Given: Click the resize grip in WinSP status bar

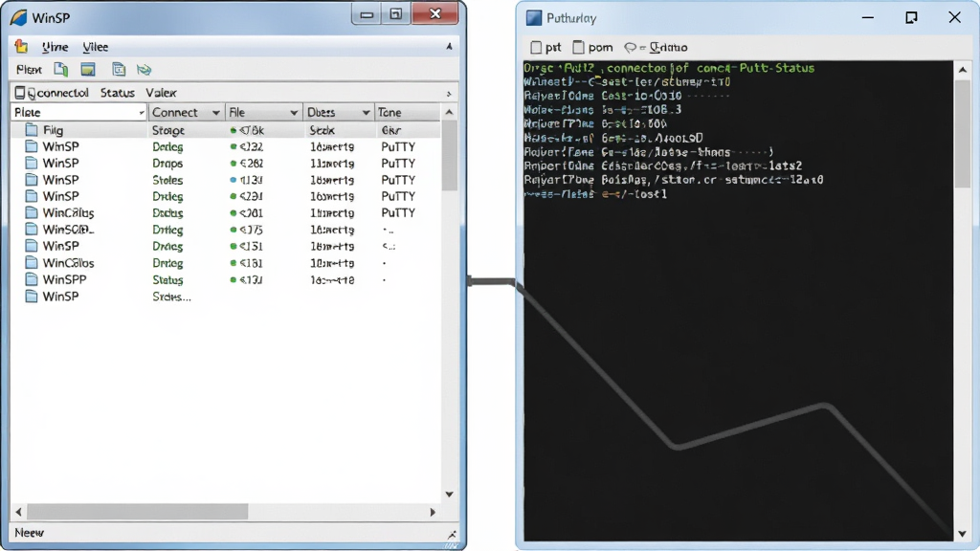Looking at the screenshot, I should coord(452,535).
